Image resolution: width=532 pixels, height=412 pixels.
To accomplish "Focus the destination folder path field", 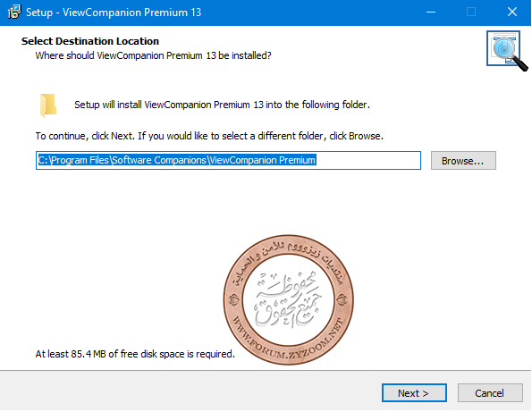I will tap(228, 160).
